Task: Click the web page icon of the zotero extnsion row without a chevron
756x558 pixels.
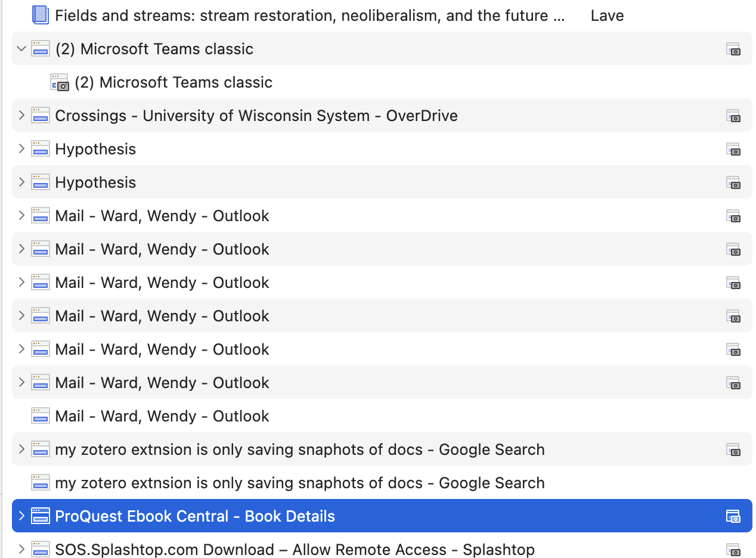Action: 41,482
